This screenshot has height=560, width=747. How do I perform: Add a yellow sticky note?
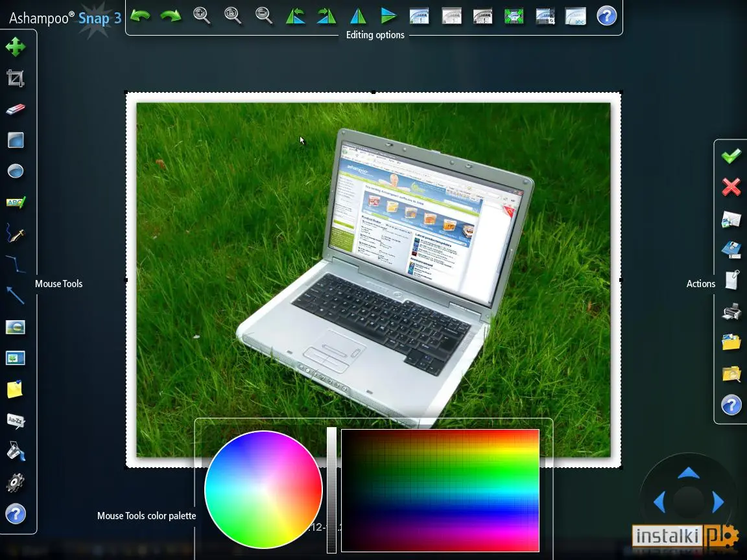click(15, 389)
